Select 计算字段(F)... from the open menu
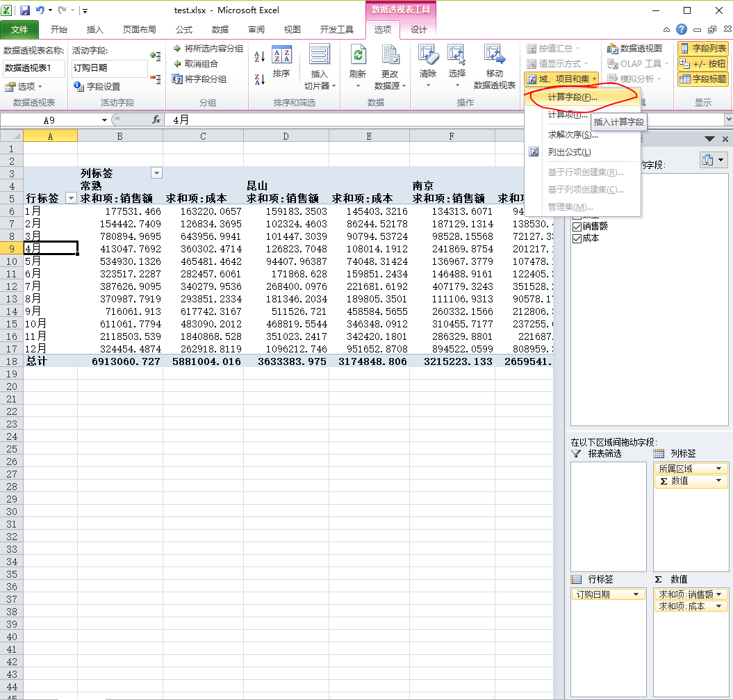Image resolution: width=733 pixels, height=700 pixels. click(x=572, y=97)
